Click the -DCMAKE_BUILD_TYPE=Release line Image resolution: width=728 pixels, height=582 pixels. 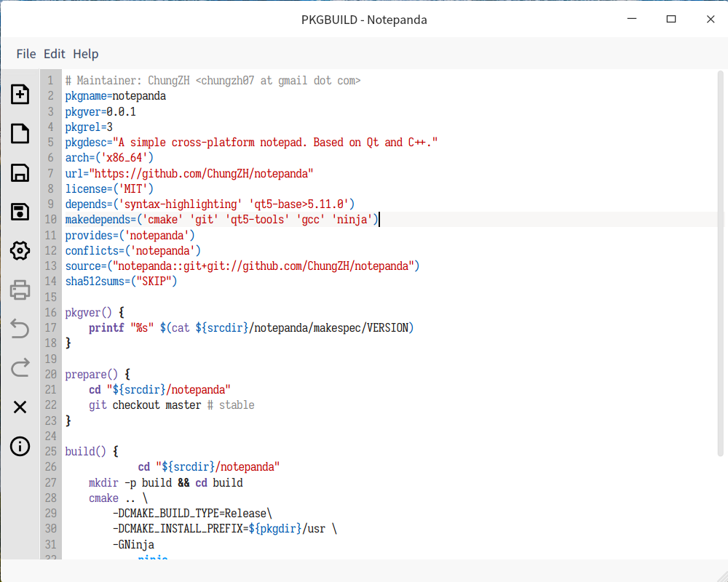192,514
